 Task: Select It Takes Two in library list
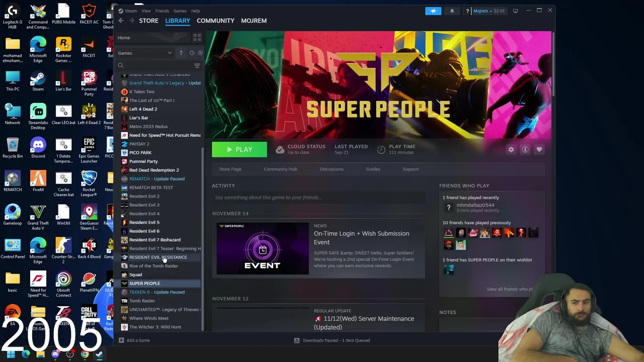[x=141, y=92]
